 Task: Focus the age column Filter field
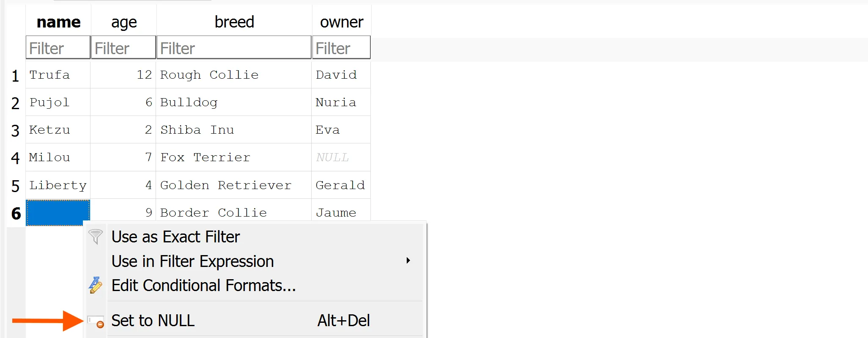pyautogui.click(x=123, y=48)
